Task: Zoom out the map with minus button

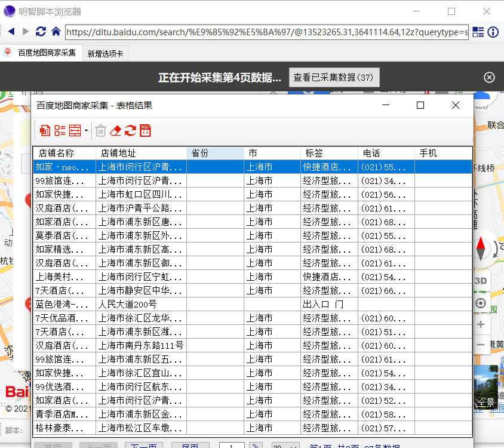Action: click(481, 345)
